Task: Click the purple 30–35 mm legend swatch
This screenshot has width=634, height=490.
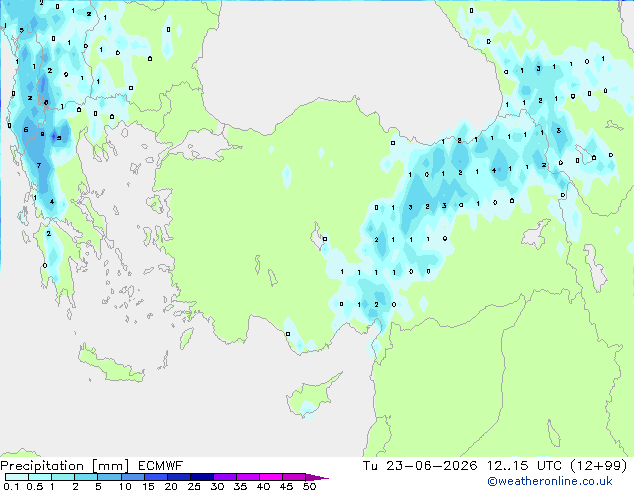Action: click(x=225, y=477)
